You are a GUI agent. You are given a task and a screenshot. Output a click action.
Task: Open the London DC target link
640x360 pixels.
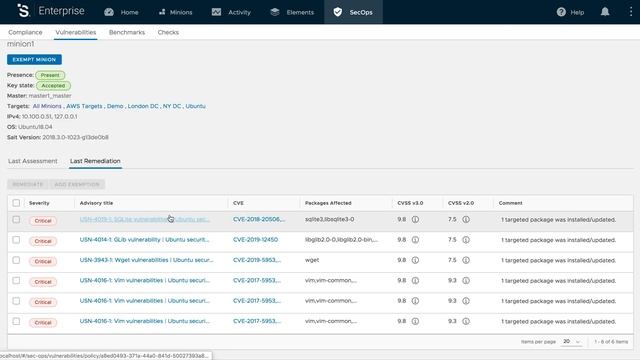[x=143, y=106]
